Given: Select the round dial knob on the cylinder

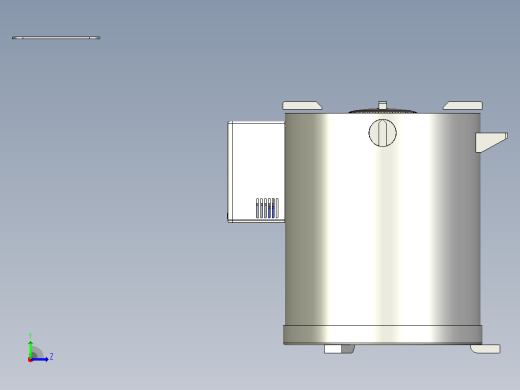Looking at the screenshot, I should click(383, 133).
